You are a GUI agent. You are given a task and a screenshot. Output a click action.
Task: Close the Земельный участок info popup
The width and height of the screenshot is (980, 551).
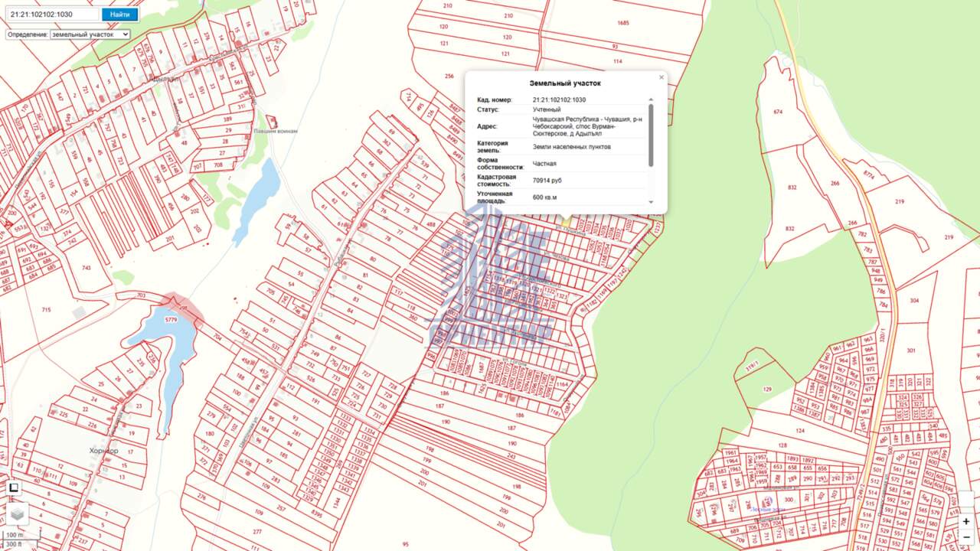(661, 77)
